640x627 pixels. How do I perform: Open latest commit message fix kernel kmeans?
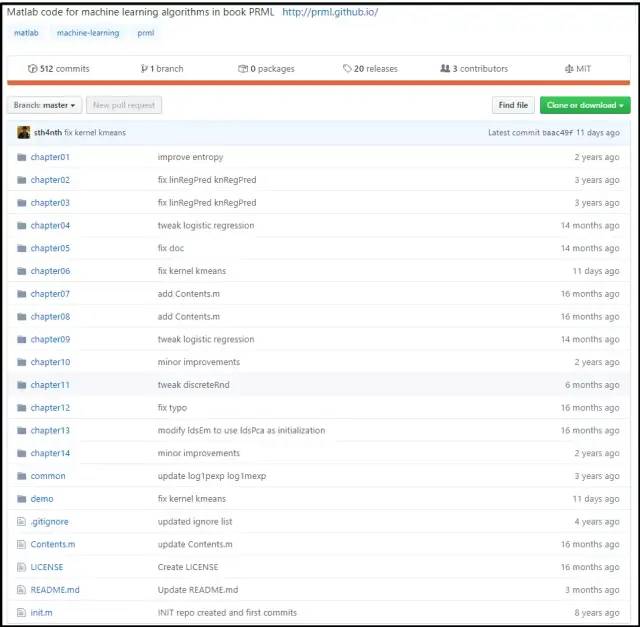pos(95,133)
